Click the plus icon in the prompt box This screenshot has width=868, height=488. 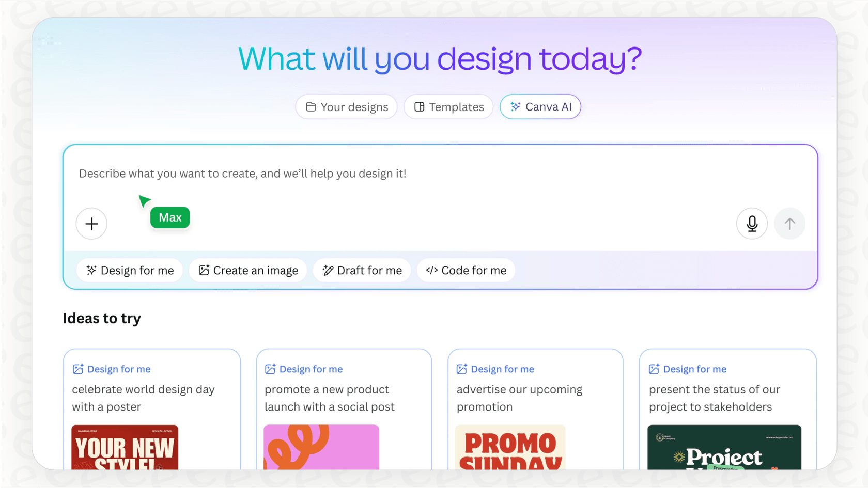(x=91, y=224)
